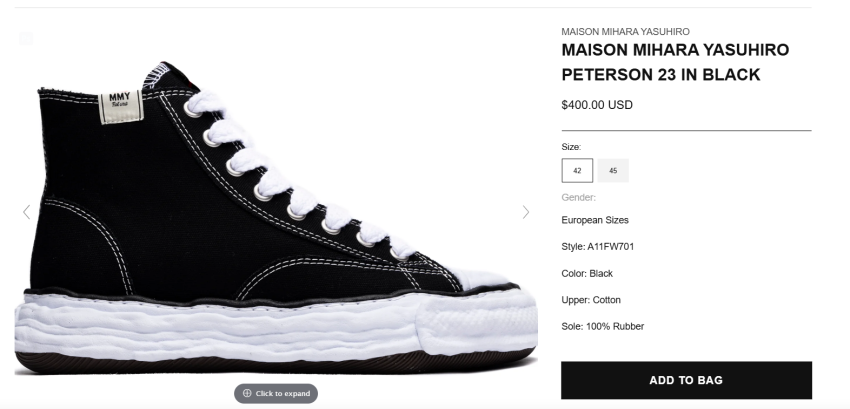Image resolution: width=850 pixels, height=409 pixels.
Task: Open the small Maison Mihara Yasuhiro brand link
Action: pos(625,32)
